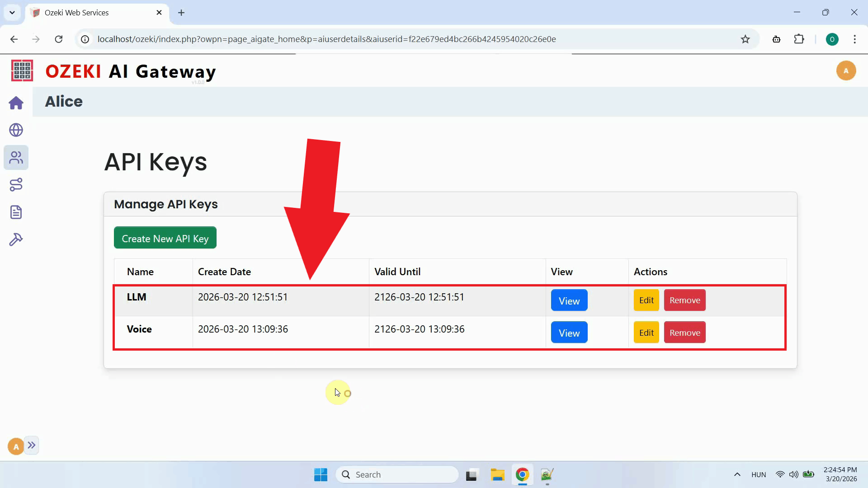Select the Home icon in the sidebar
Screen dimensions: 868x488
coord(16,103)
